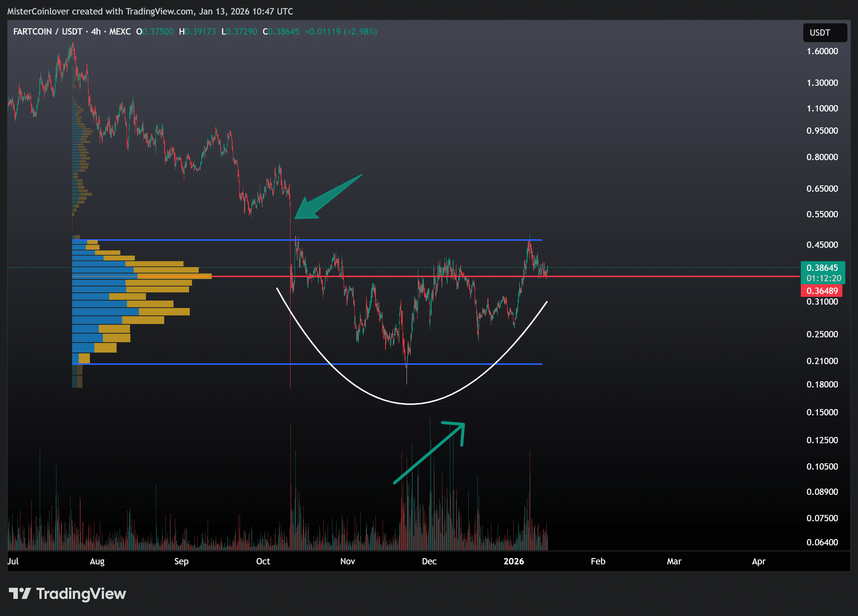Click the Feb label on time axis
The image size is (858, 616).
(598, 561)
